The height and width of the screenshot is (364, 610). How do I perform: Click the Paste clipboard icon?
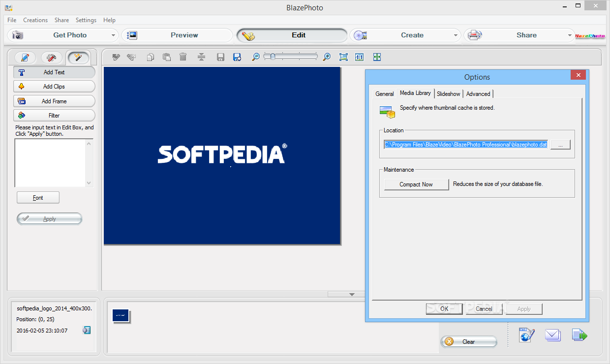point(166,57)
